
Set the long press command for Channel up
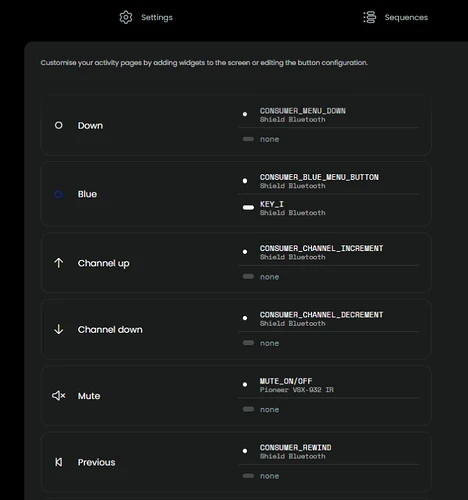[328, 277]
